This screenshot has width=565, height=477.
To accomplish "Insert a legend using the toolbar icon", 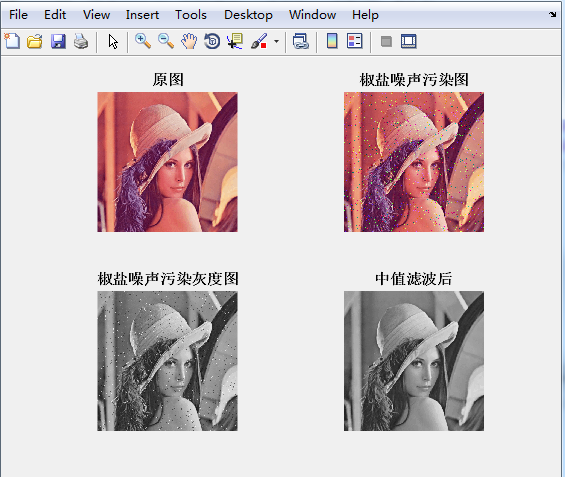I will 355,41.
